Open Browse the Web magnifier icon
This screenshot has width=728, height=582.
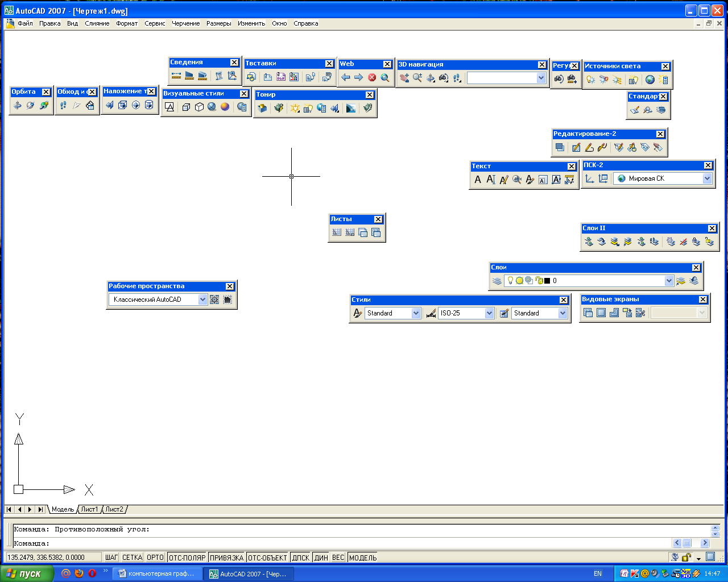point(385,77)
